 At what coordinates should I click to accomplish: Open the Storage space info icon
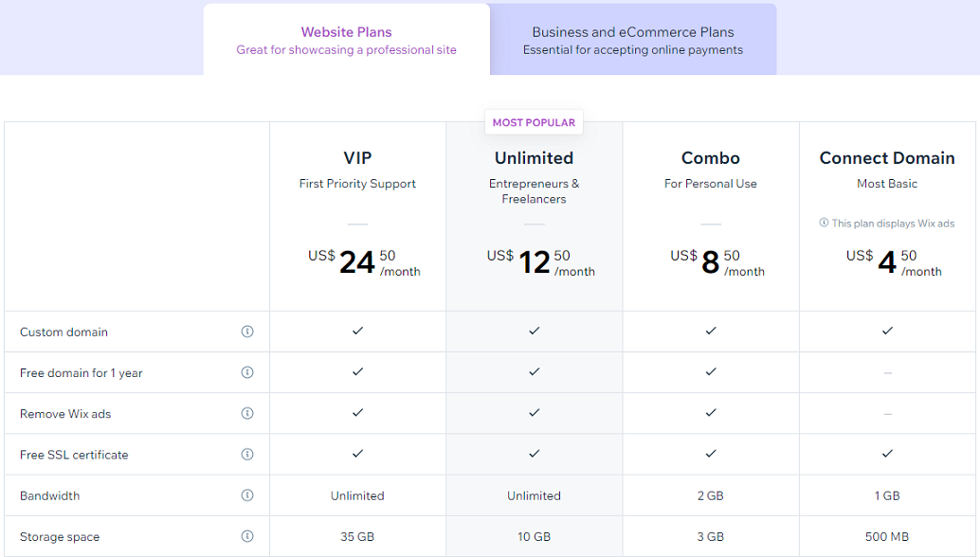point(247,536)
